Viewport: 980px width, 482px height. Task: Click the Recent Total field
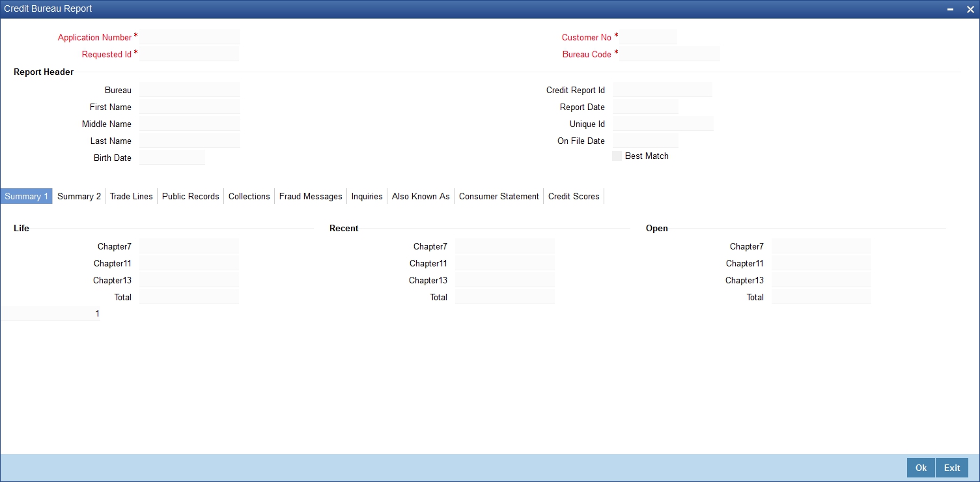tap(505, 297)
